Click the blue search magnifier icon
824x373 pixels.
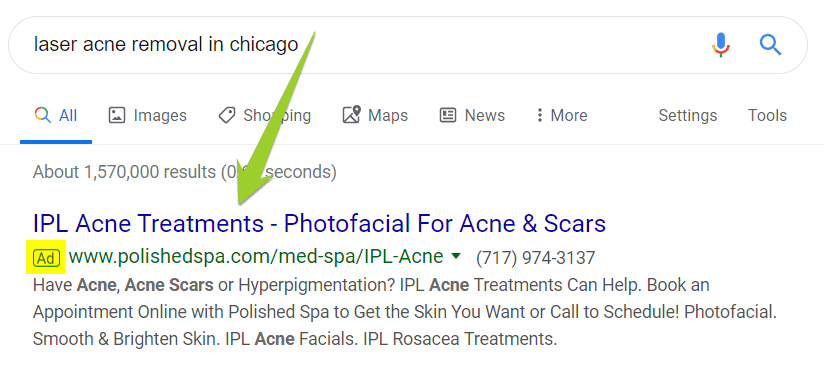(x=770, y=45)
